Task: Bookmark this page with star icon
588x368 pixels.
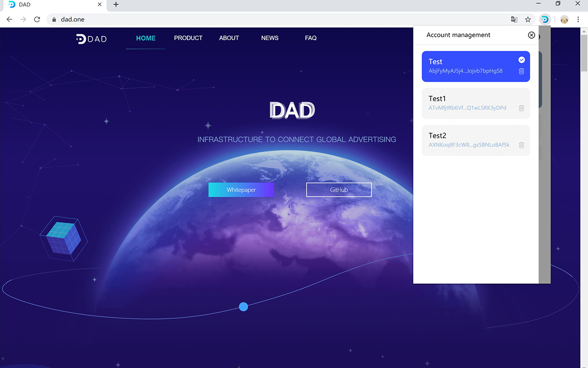Action: [x=528, y=19]
